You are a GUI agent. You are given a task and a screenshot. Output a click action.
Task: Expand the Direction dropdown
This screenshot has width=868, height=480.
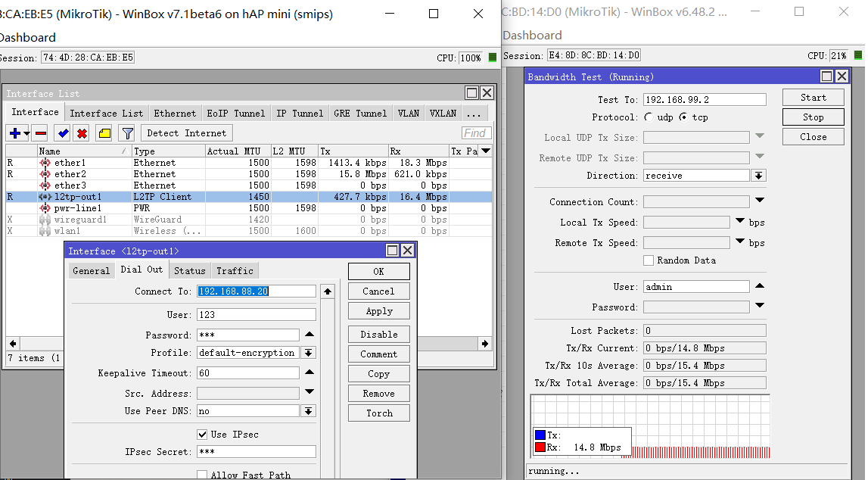[758, 176]
